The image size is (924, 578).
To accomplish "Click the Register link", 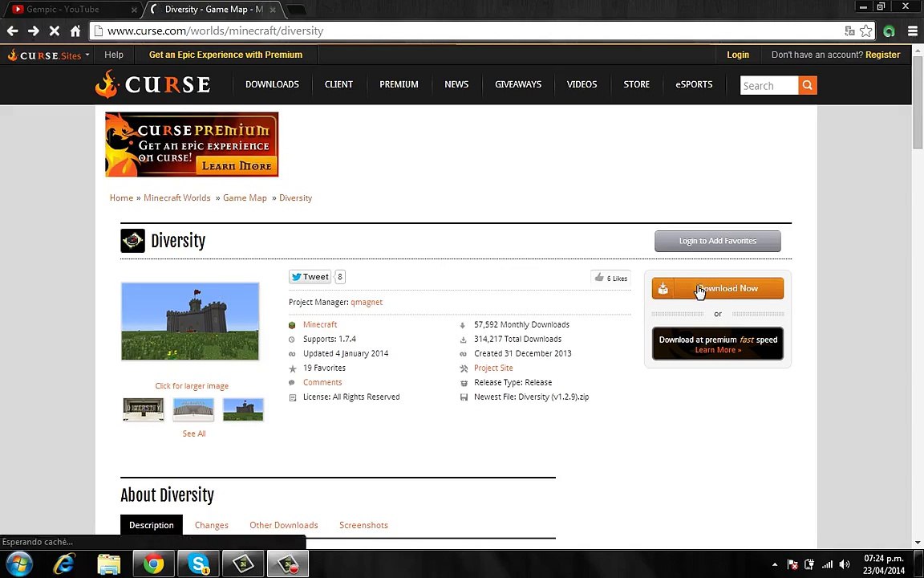I will (883, 55).
